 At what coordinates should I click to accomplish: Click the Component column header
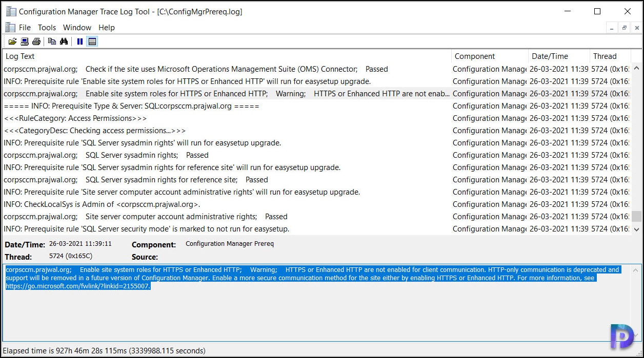490,56
